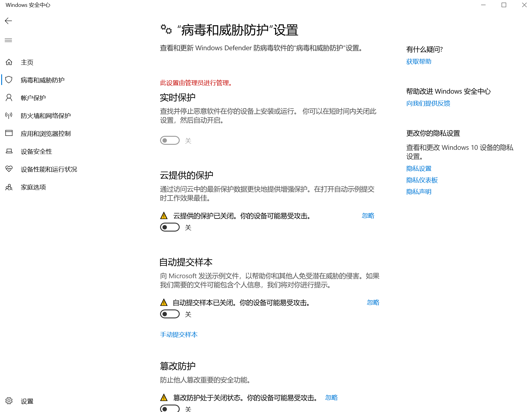This screenshot has height=412, width=532.
Task: Click the 云提供的保护 heading
Action: [x=187, y=175]
